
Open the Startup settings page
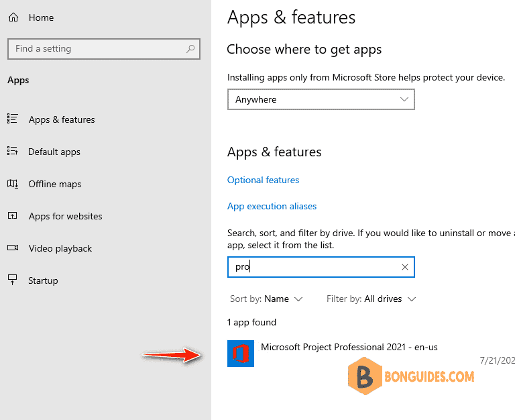click(43, 280)
